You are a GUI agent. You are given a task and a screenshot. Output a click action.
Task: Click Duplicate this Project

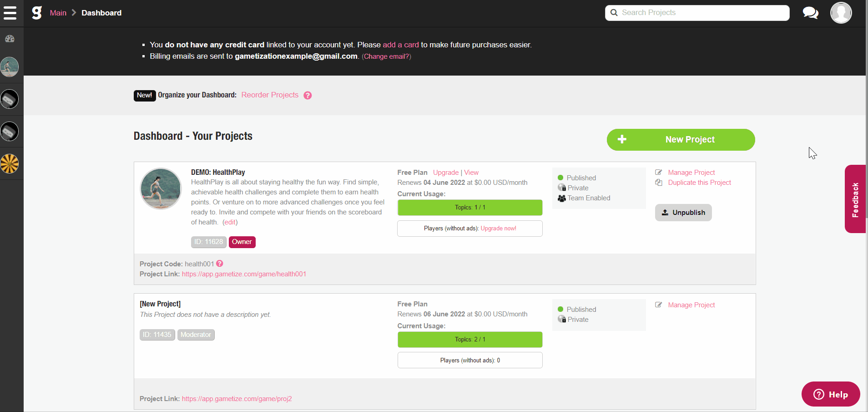(700, 183)
